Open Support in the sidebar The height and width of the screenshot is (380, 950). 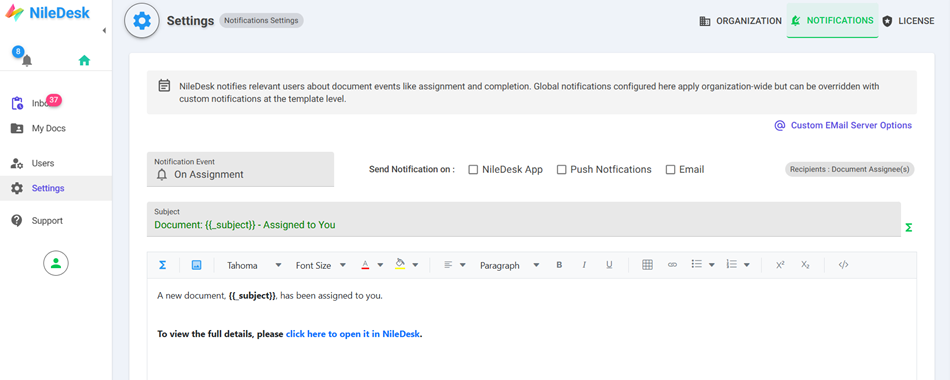(56, 221)
